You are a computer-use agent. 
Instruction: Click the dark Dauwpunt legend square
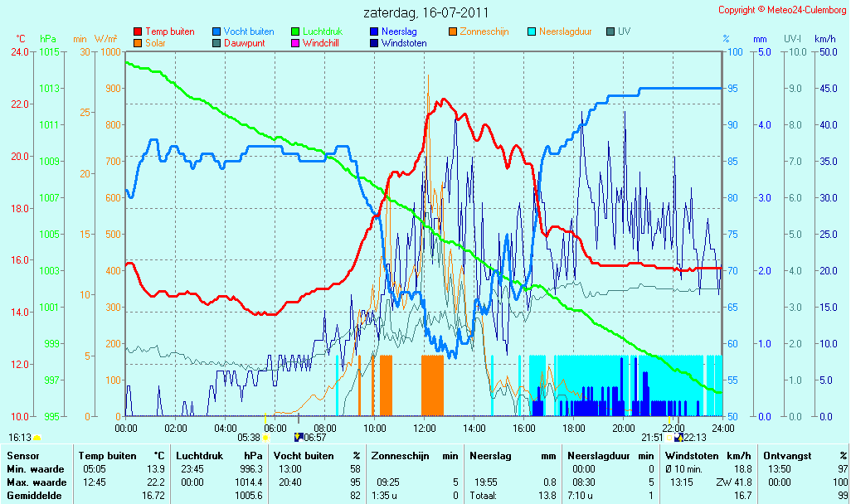(x=216, y=43)
